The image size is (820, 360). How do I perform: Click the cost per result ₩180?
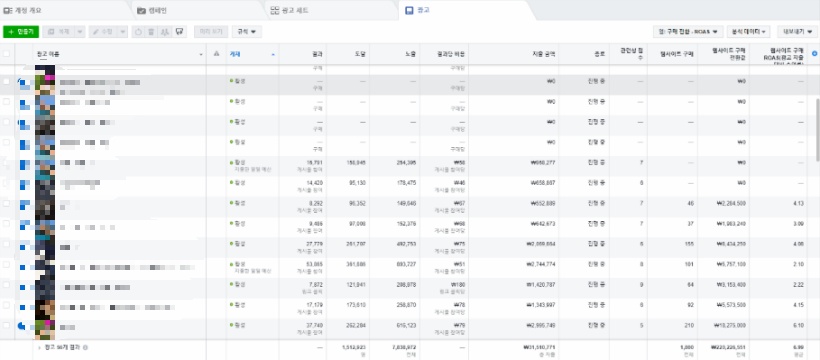tap(459, 285)
